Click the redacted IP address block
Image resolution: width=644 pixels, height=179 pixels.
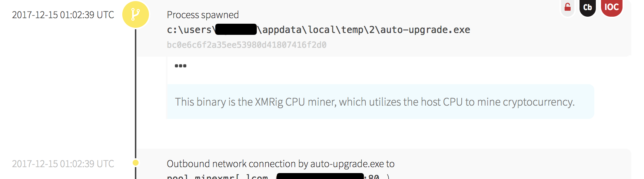click(320, 176)
